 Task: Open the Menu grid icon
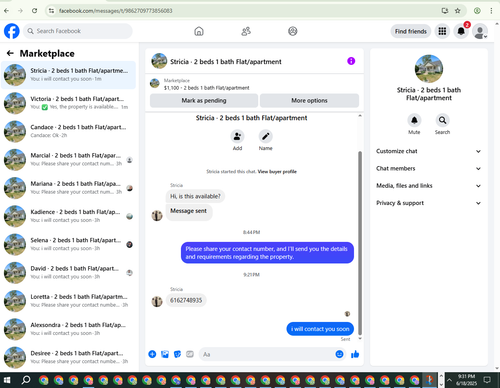point(442,31)
